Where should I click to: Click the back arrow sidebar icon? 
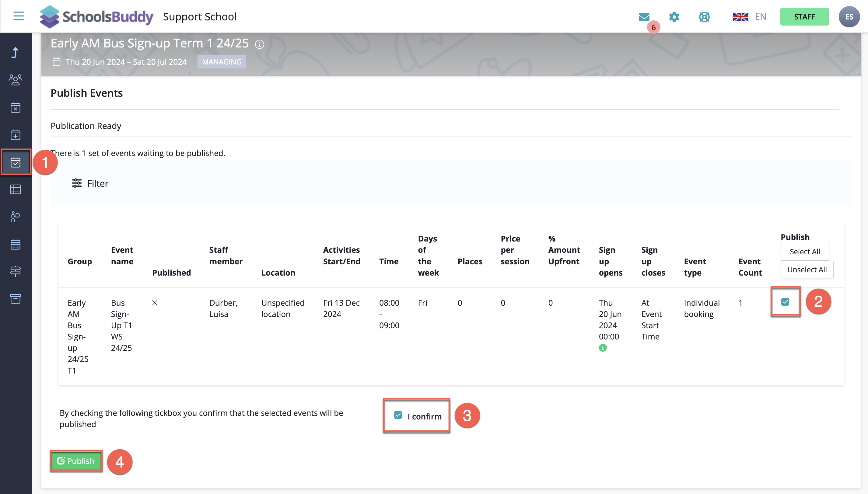tap(15, 53)
